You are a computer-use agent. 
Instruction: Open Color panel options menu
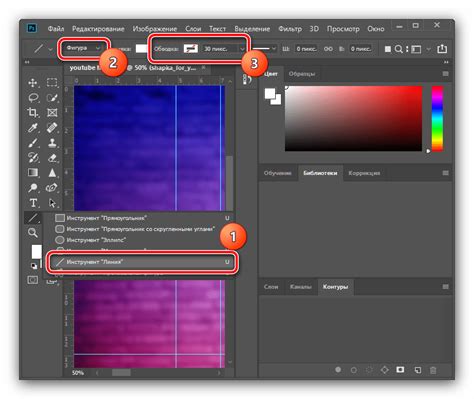point(445,74)
